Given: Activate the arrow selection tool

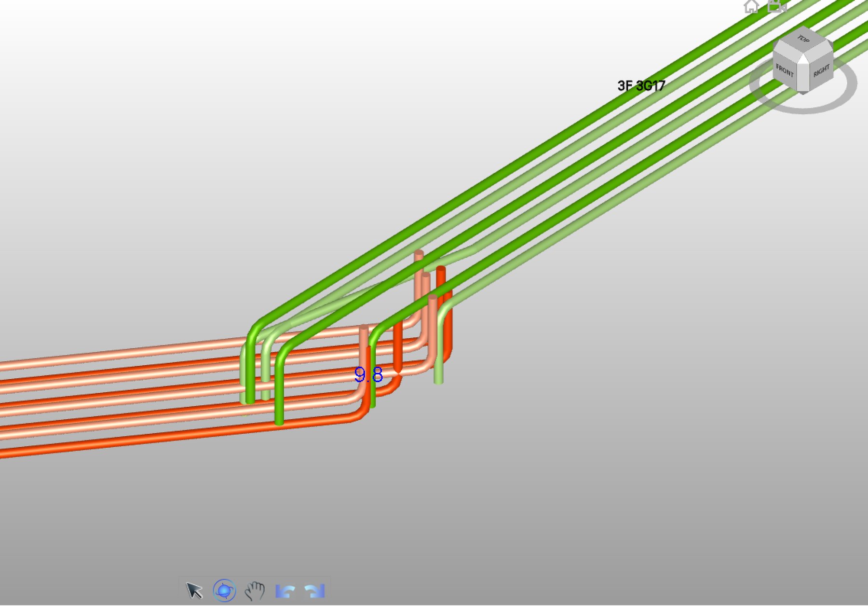Looking at the screenshot, I should tap(194, 591).
